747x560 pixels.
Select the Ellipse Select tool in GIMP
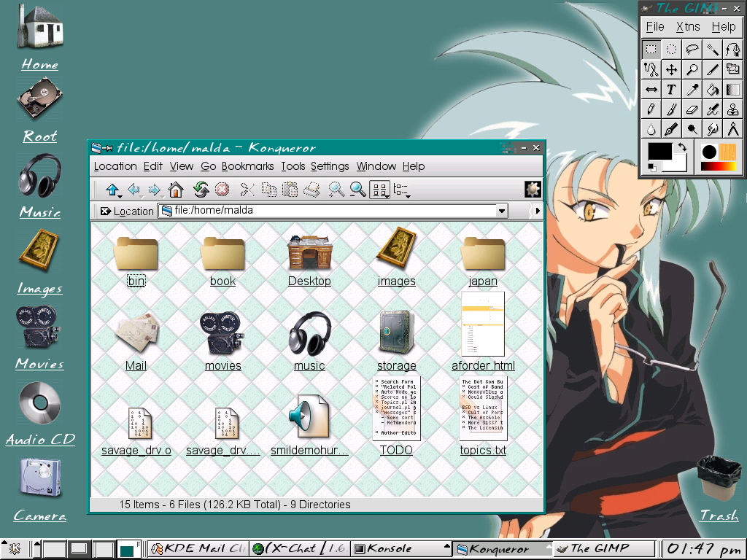[x=671, y=49]
